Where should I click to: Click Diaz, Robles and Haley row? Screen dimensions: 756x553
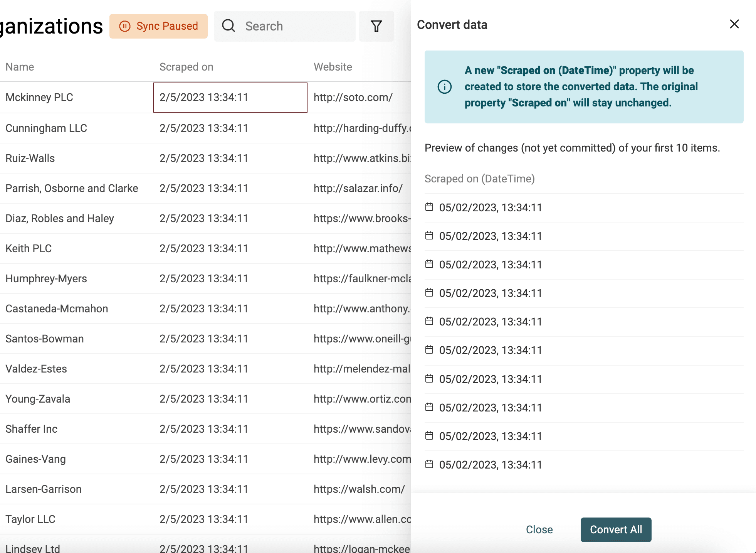(x=60, y=219)
